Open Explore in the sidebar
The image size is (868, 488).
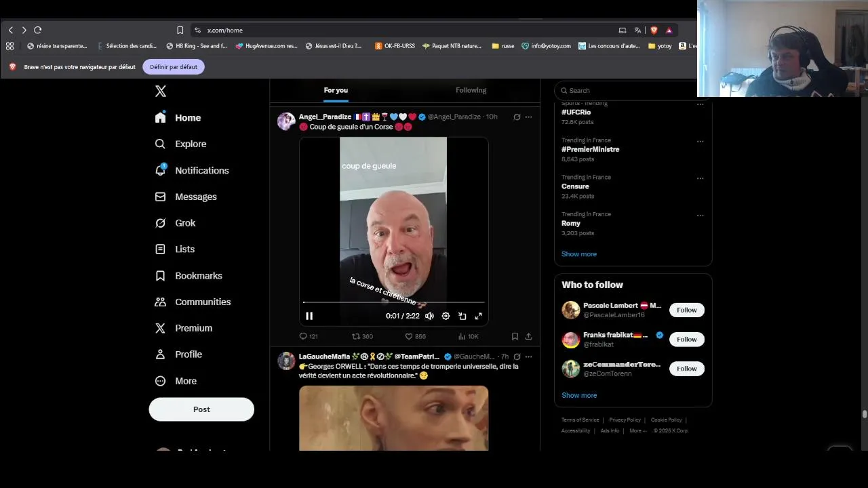point(180,144)
